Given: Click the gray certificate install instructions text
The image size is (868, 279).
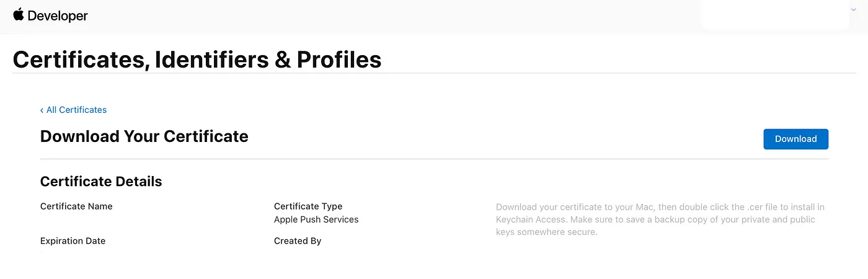Looking at the screenshot, I should [660, 219].
